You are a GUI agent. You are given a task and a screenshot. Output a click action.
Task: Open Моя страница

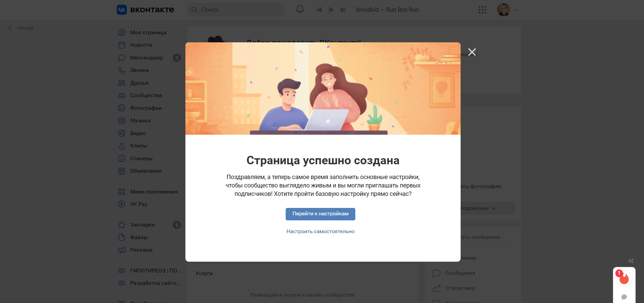click(148, 33)
